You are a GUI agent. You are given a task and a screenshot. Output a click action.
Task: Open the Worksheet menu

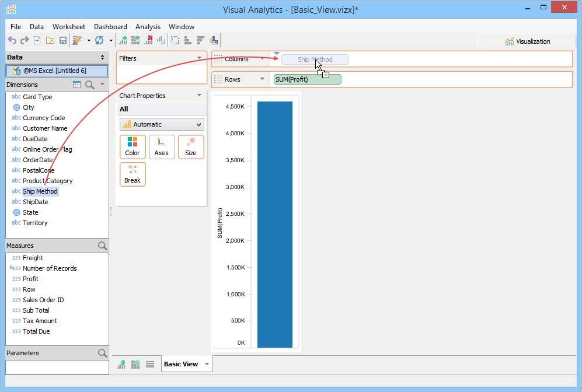69,27
